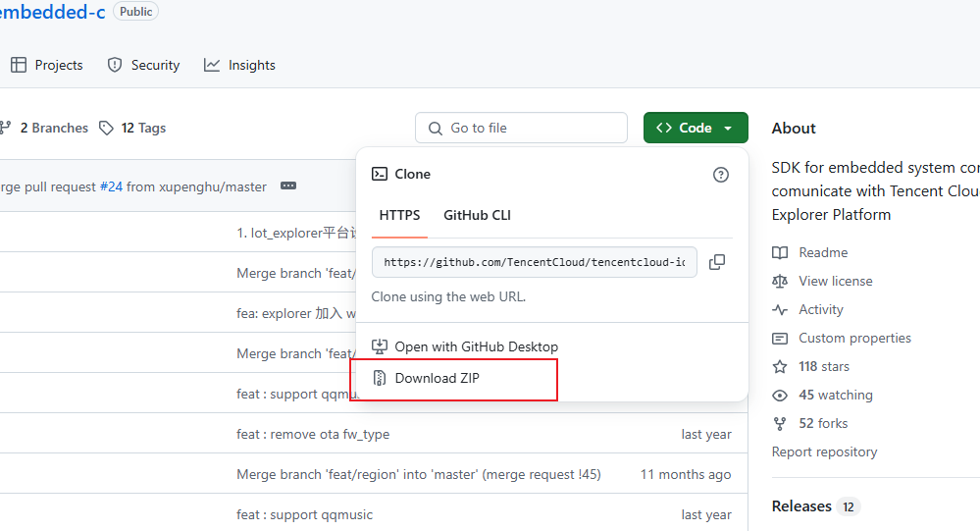Click the terminal icon next to Clone
The image size is (980, 531).
pos(380,174)
